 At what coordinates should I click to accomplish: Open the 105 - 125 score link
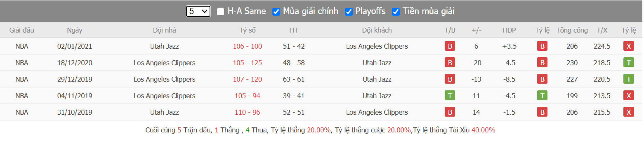tap(247, 63)
